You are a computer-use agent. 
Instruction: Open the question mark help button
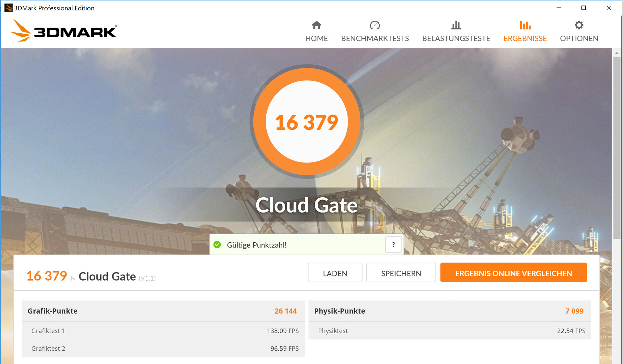tap(394, 245)
